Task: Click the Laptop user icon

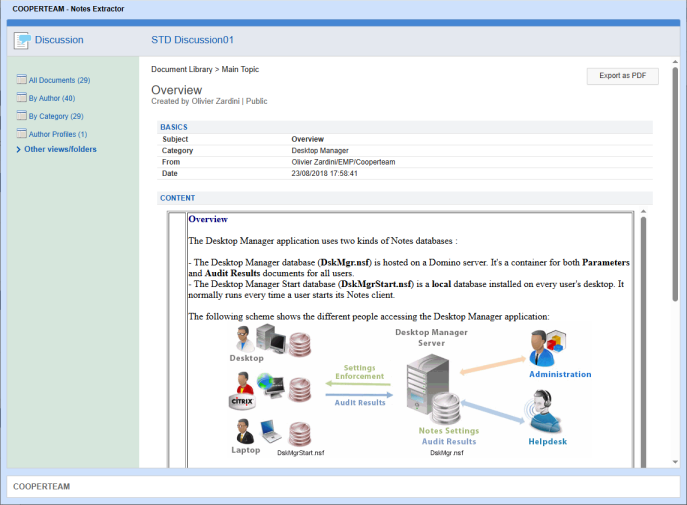Action: 244,431
